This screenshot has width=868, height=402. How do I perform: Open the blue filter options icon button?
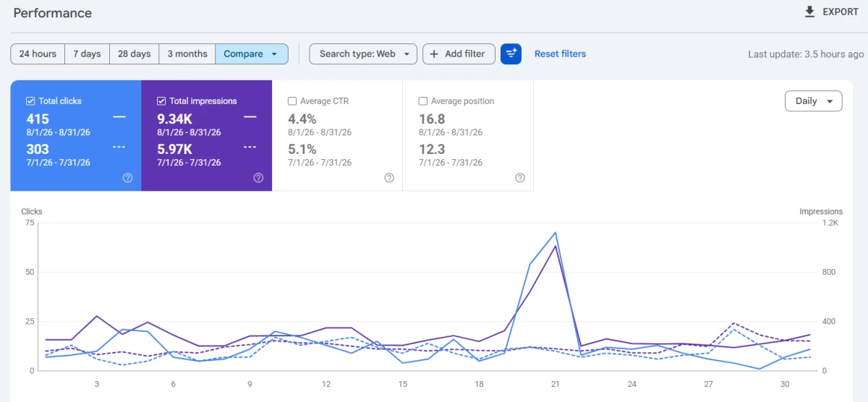tap(511, 54)
